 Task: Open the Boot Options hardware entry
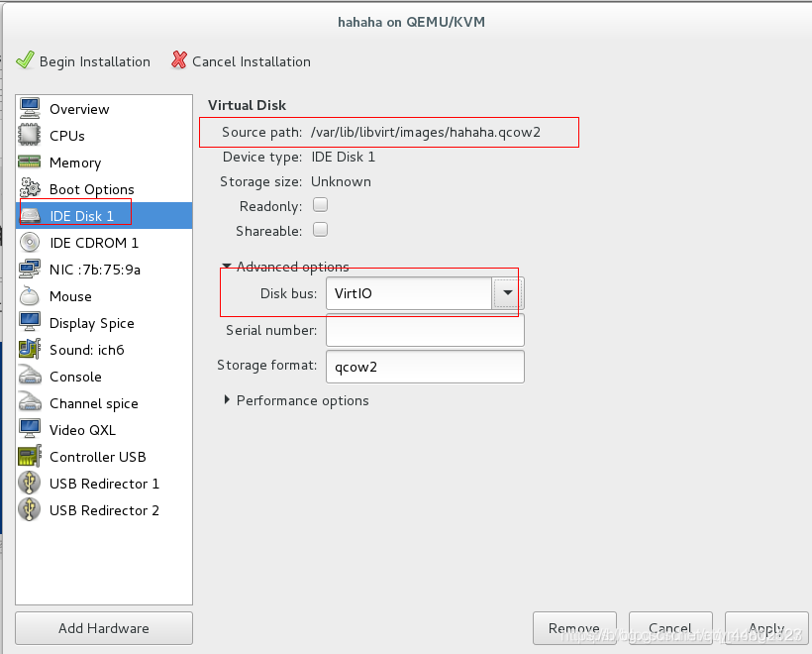104,189
